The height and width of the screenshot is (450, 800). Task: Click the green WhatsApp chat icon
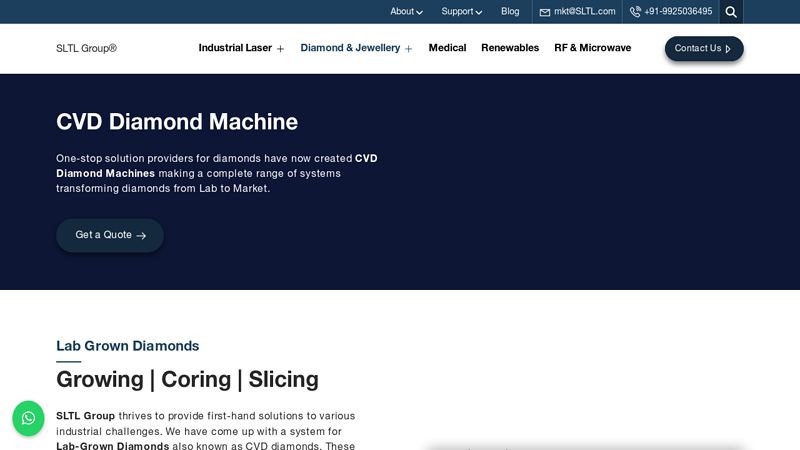tap(28, 418)
